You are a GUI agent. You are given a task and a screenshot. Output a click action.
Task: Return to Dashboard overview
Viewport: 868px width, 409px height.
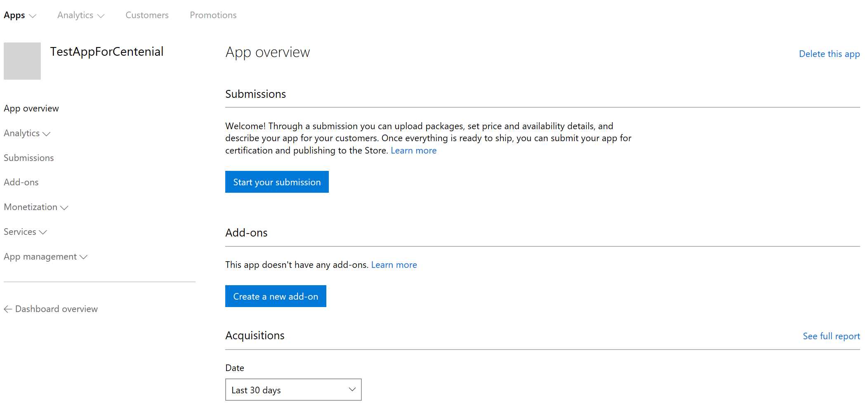coord(56,309)
